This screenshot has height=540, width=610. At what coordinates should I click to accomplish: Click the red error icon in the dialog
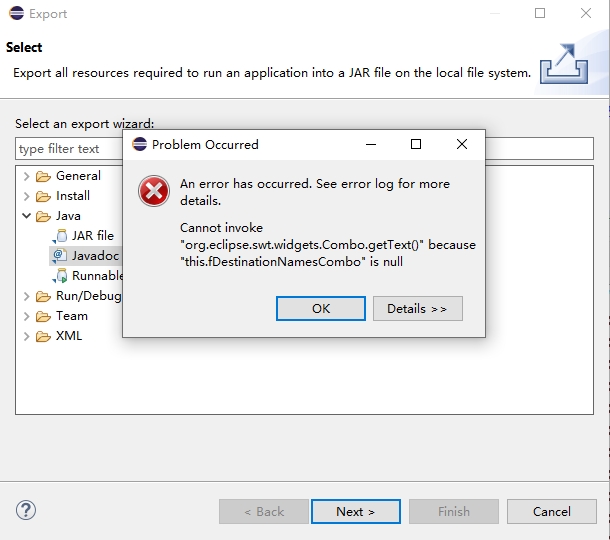tap(154, 191)
